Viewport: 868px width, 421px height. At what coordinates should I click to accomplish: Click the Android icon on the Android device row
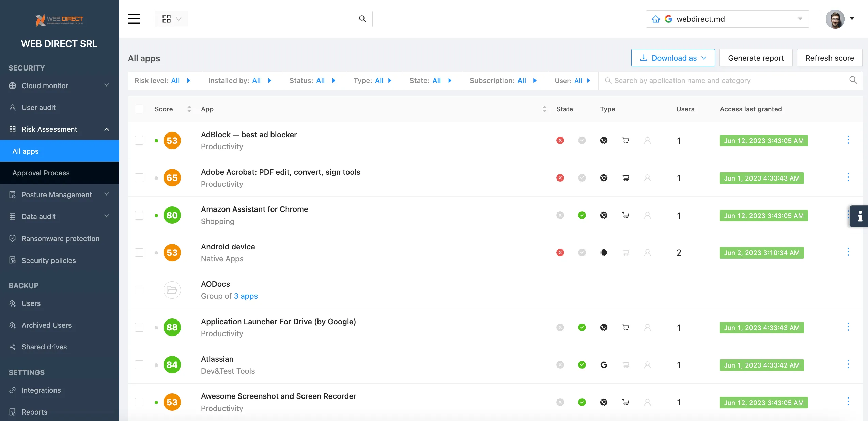coord(604,252)
